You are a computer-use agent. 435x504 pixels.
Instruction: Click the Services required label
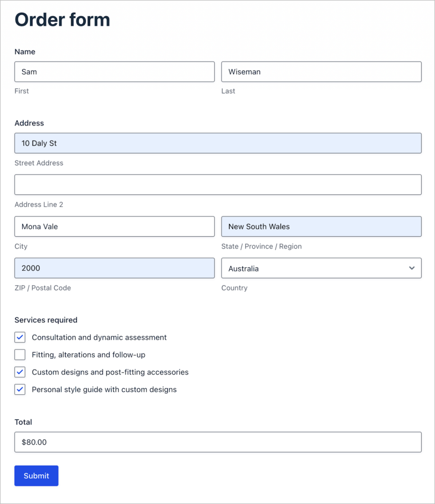pos(46,320)
